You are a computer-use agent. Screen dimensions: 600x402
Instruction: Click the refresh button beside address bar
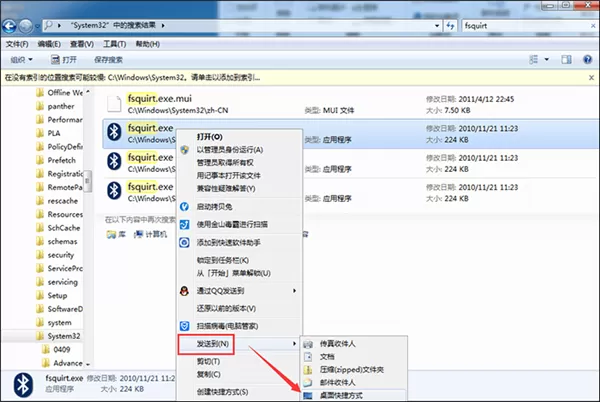coord(450,26)
